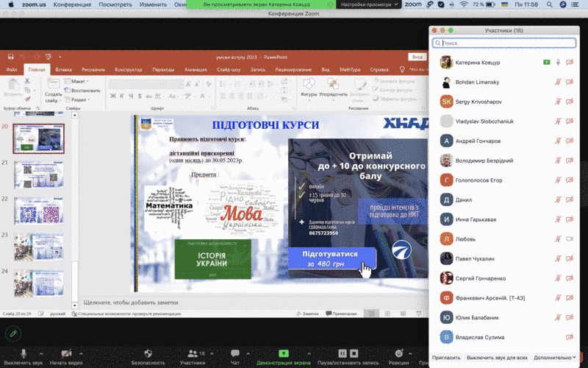Screen dimensions: 588x368
Task: Click the green Share Screen icon
Action: (284, 353)
